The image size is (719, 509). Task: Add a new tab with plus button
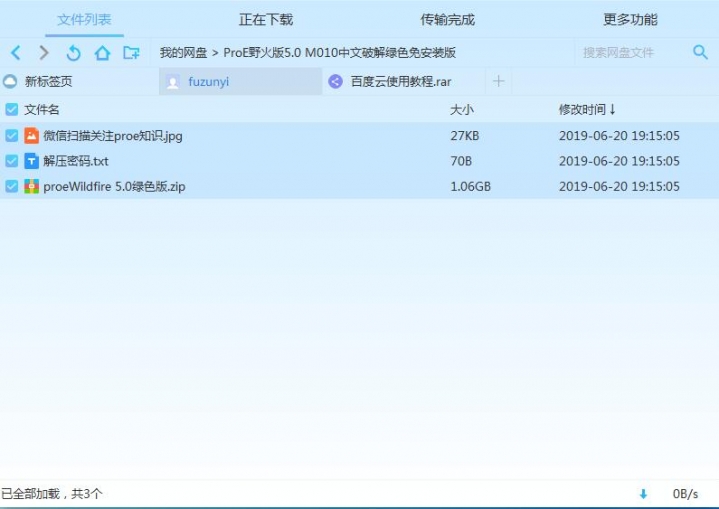[x=499, y=81]
